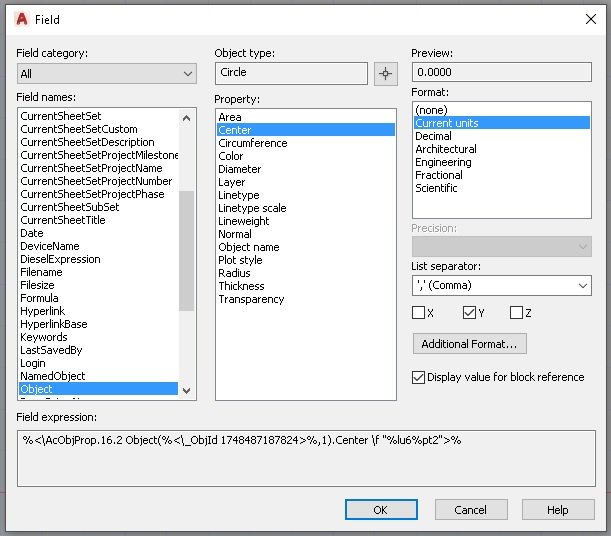Enable the X coordinate checkbox

(419, 313)
